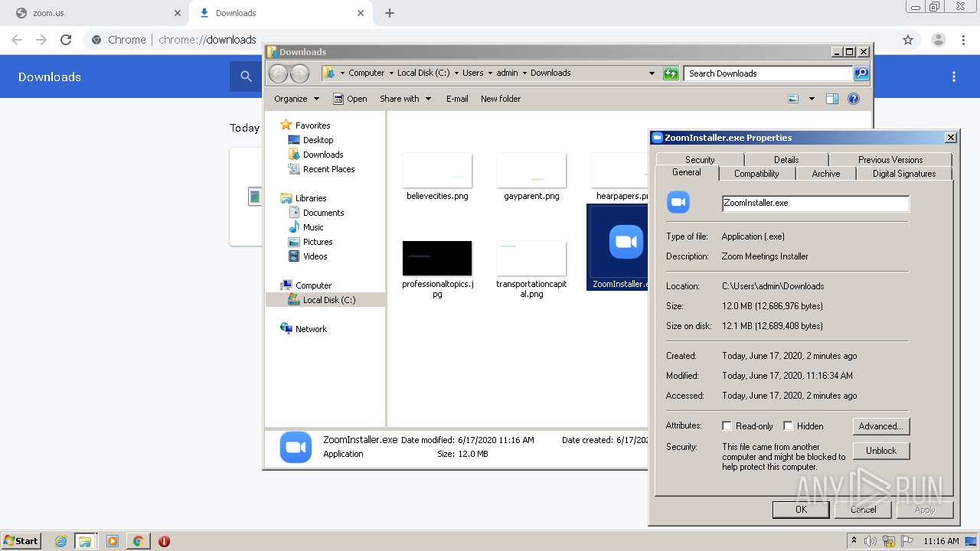
Task: Open Chrome profile avatar menu
Action: click(x=938, y=40)
